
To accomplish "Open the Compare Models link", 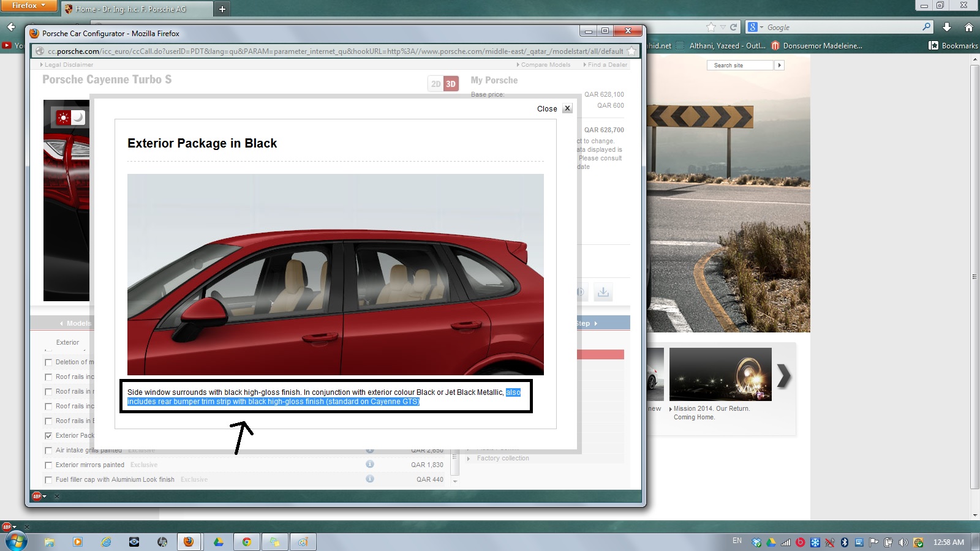I will [x=545, y=65].
